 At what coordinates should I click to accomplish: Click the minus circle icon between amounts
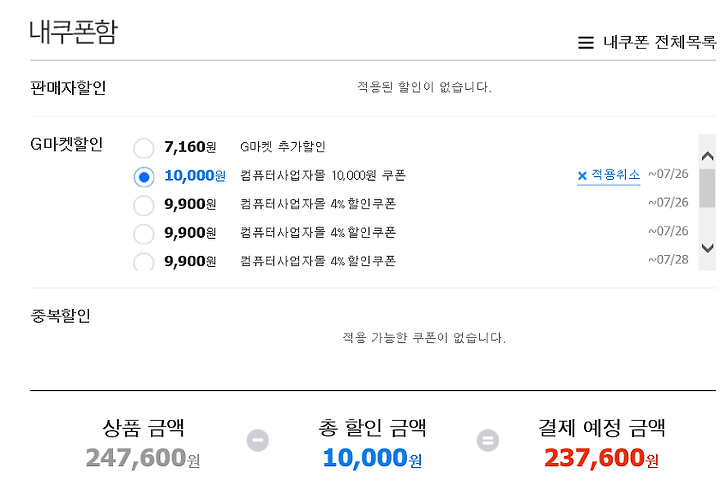258,440
